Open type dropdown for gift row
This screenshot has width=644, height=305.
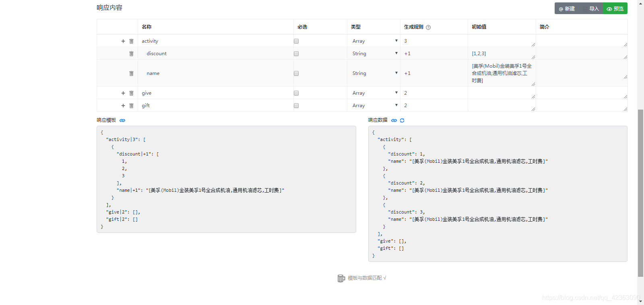pos(374,106)
